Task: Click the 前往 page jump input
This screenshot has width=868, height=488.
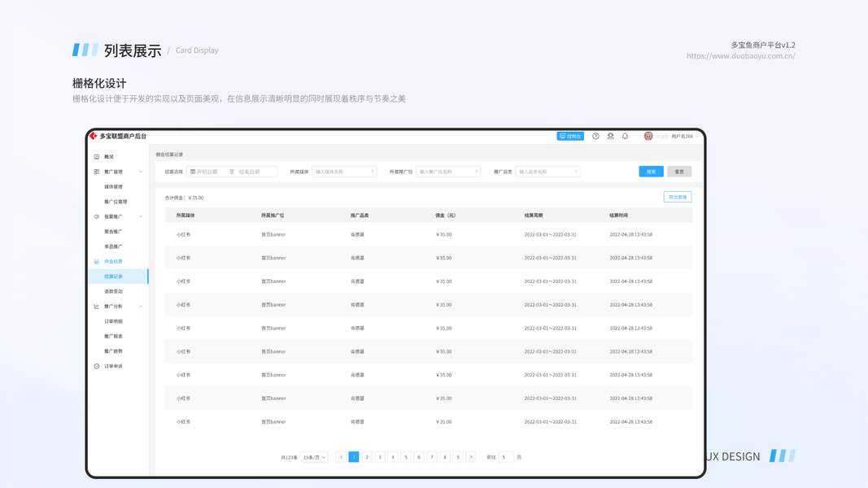Action: tap(506, 457)
